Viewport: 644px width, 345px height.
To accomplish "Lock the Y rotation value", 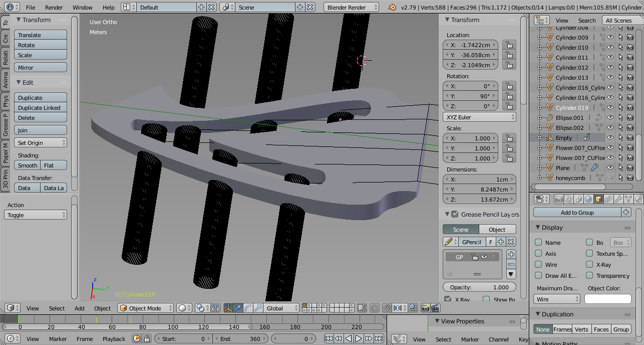I will tap(509, 96).
